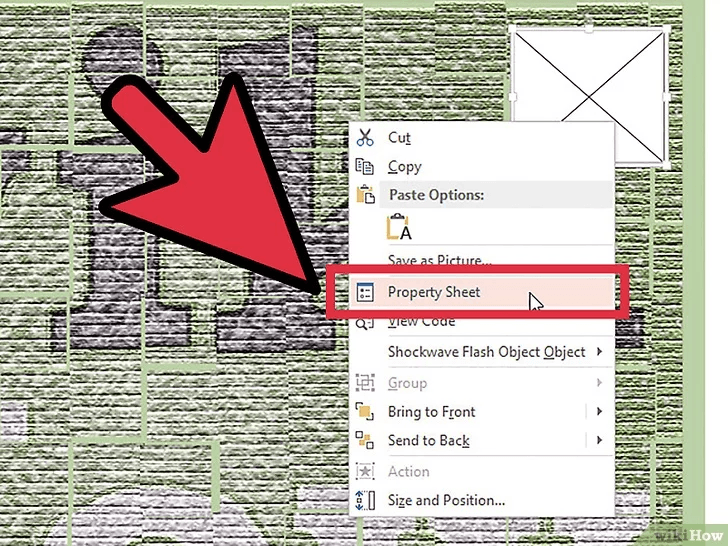Click the placeholder's bottom-right resize handle
This screenshot has height=546, width=728.
click(x=664, y=163)
